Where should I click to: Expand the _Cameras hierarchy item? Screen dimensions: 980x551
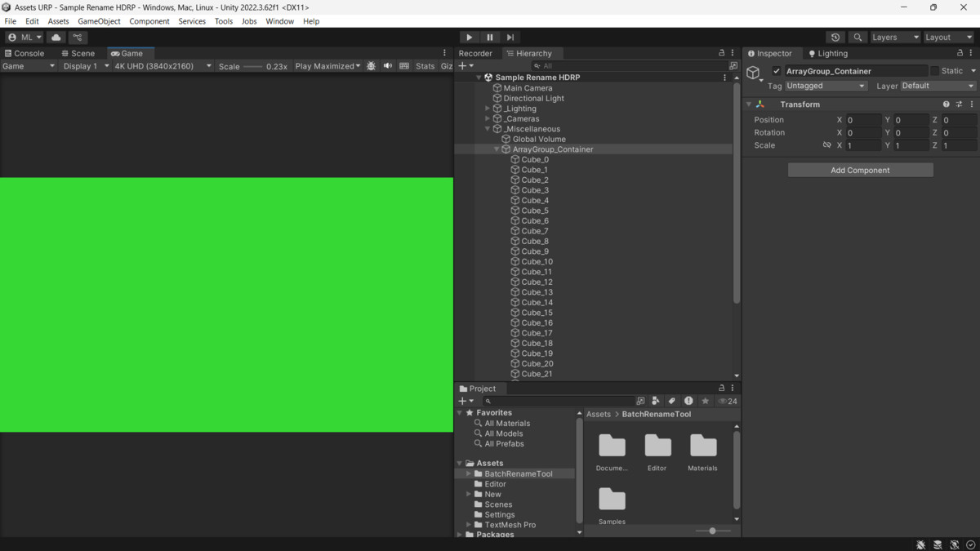[x=487, y=118]
